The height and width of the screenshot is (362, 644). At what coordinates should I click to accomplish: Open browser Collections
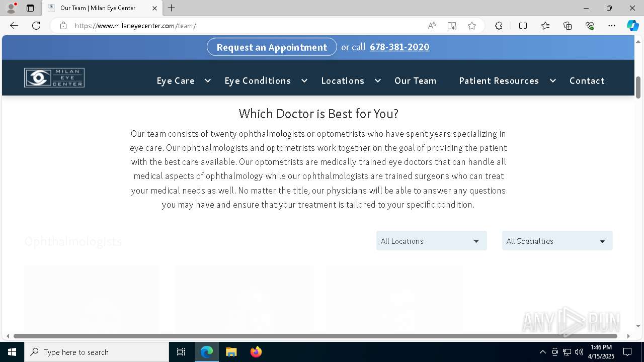(x=568, y=26)
